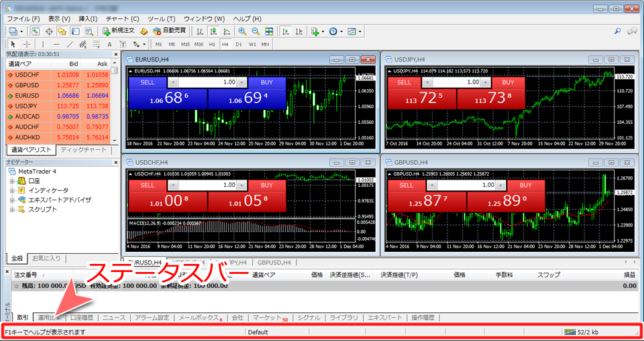Select the cursor arrow tool
This screenshot has height=341, width=644.
(x=13, y=44)
